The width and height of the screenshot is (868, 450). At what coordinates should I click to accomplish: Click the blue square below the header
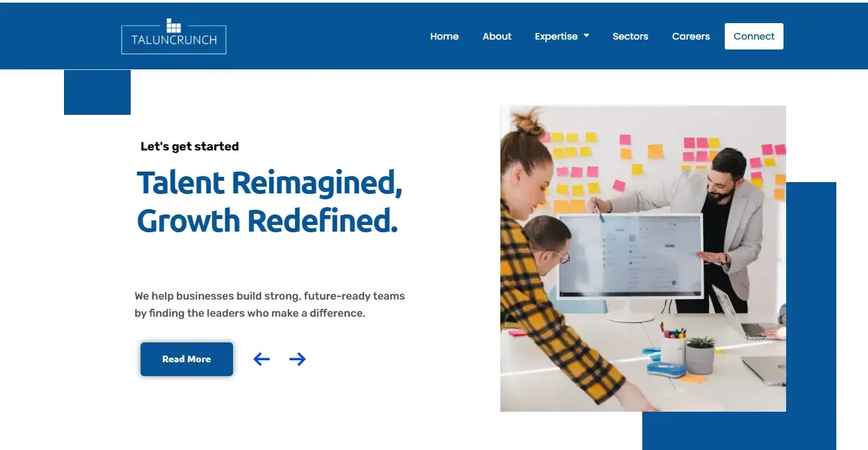click(97, 92)
